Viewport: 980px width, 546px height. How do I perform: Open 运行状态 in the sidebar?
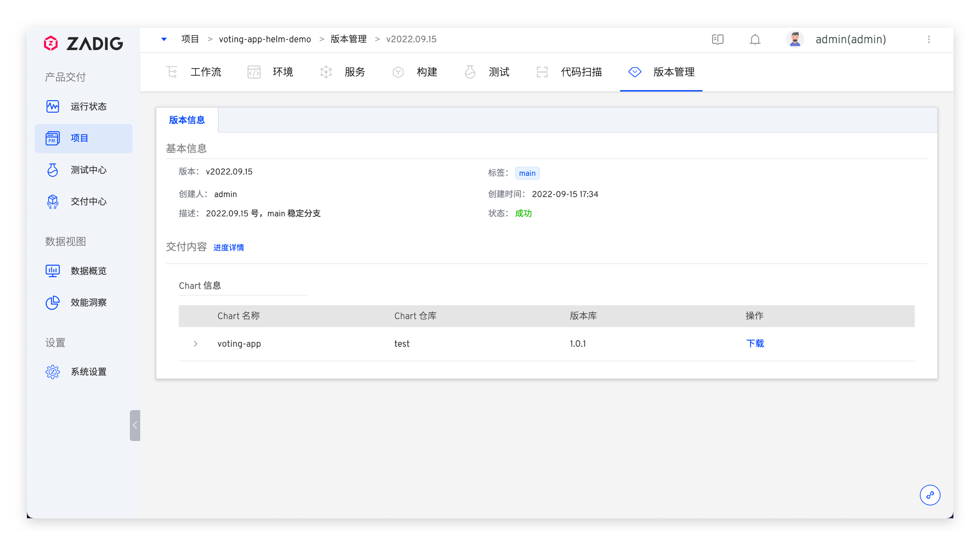(88, 106)
